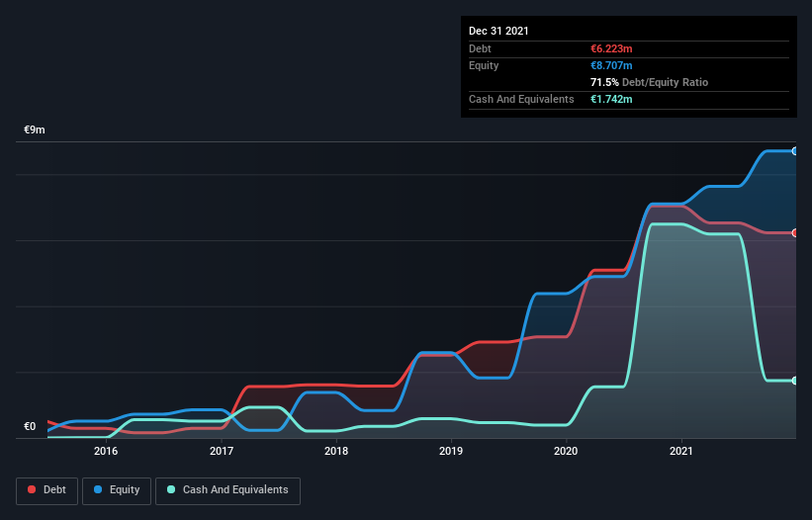Viewport: 812px width, 520px height.
Task: Click the 2020 x-axis label
Action: click(x=566, y=451)
